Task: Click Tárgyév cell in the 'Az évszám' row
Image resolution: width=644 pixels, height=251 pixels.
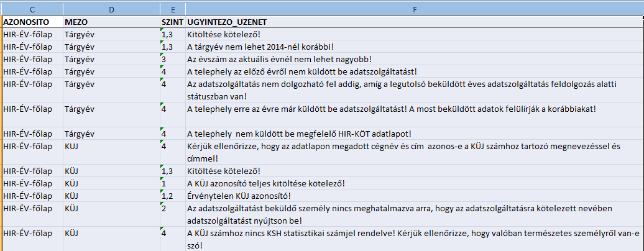Action: (111, 59)
